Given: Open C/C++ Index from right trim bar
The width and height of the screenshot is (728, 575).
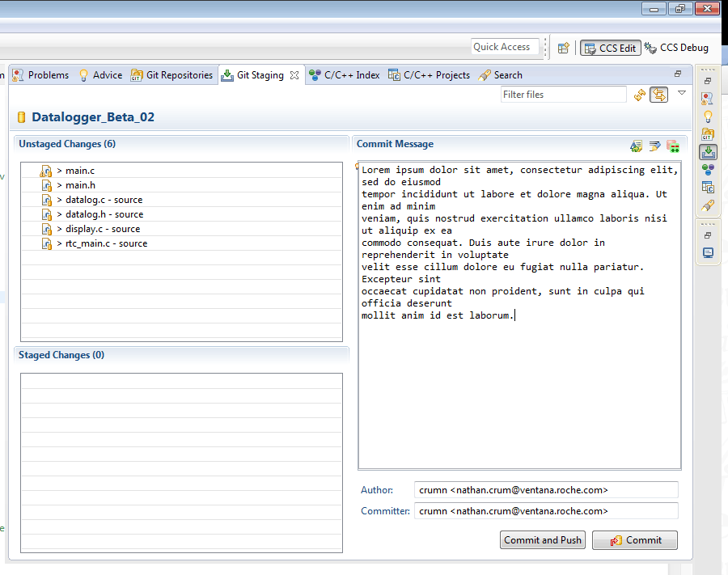Looking at the screenshot, I should 708,169.
